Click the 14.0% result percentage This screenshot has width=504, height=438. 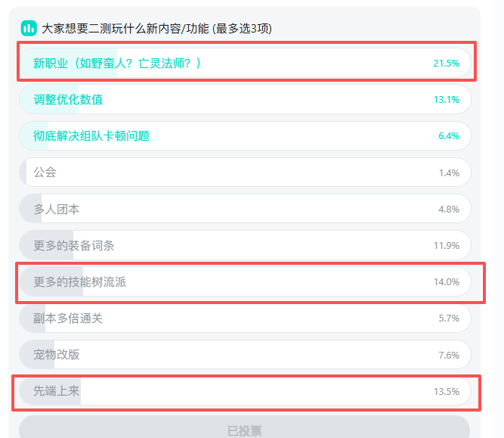click(446, 282)
